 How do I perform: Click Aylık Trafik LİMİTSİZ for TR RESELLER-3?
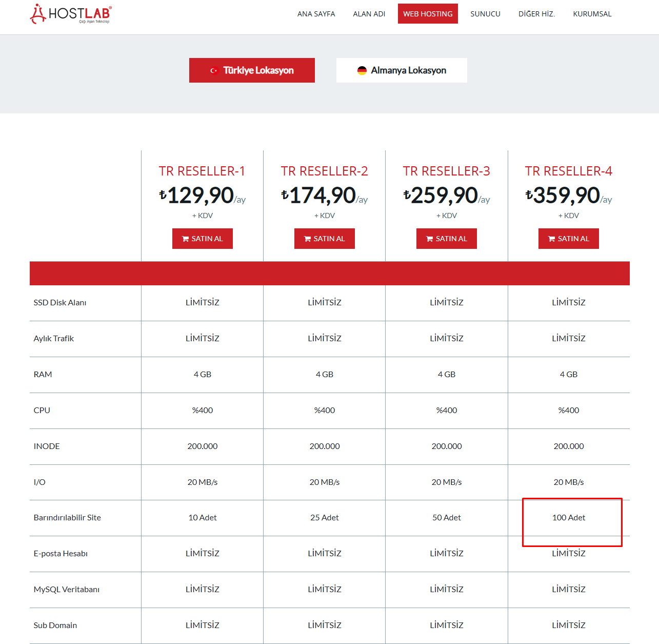tap(447, 339)
